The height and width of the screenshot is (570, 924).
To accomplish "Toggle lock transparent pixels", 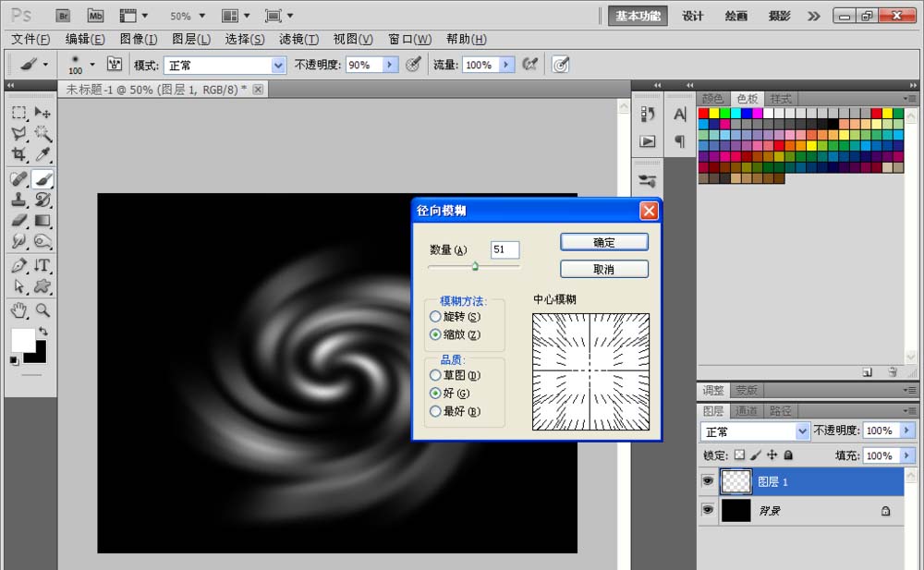I will 739,455.
